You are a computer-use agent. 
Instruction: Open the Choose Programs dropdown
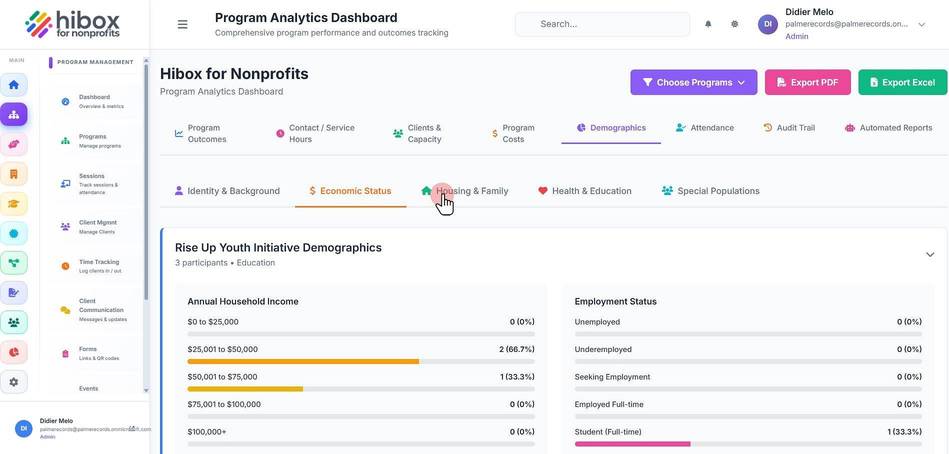[694, 82]
